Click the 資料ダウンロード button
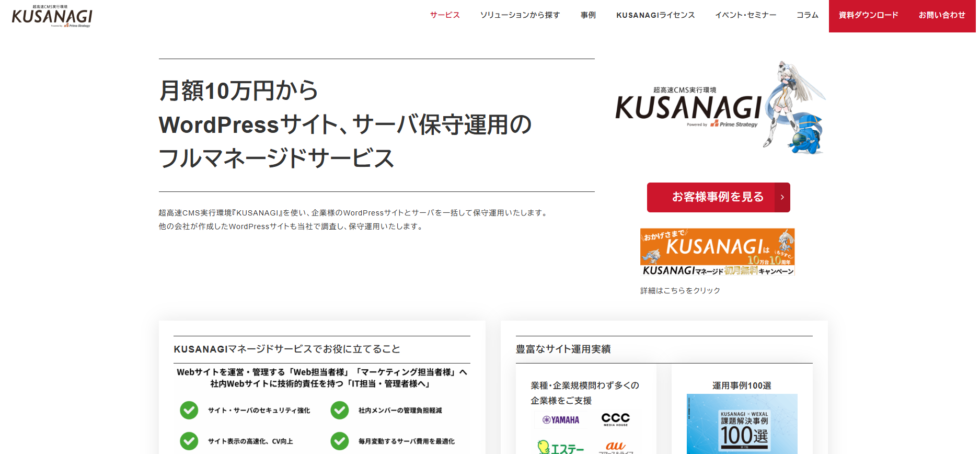Image resolution: width=980 pixels, height=454 pixels. [x=869, y=16]
